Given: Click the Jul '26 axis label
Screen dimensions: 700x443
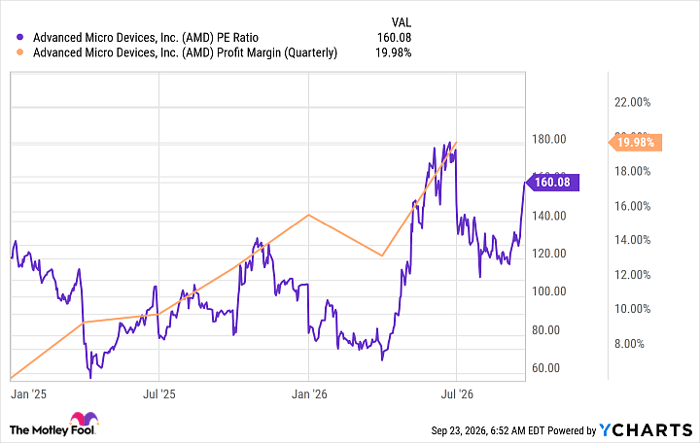Looking at the screenshot, I should click(x=457, y=394).
